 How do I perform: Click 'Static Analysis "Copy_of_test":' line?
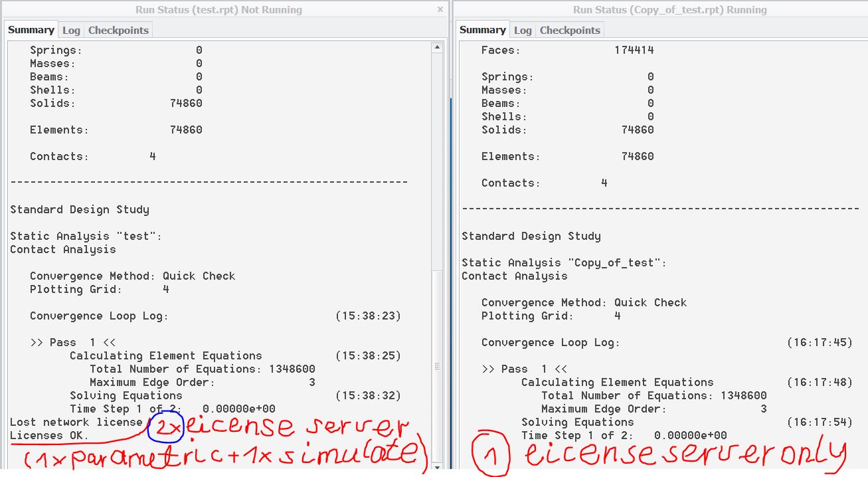tap(564, 262)
